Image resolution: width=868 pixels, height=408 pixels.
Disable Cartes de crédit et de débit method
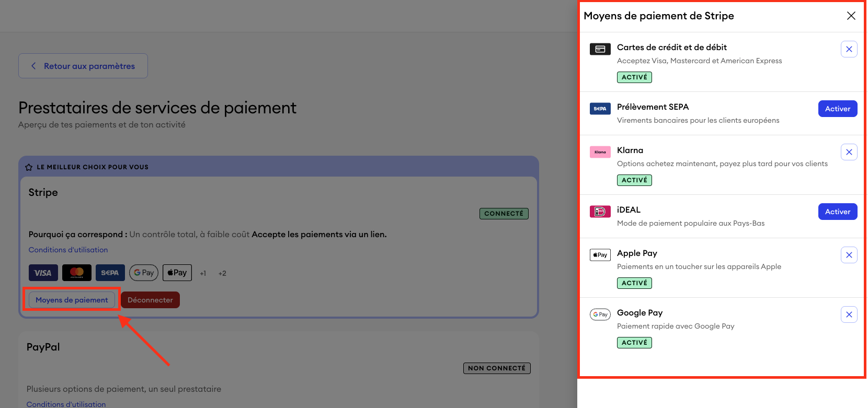pyautogui.click(x=849, y=49)
